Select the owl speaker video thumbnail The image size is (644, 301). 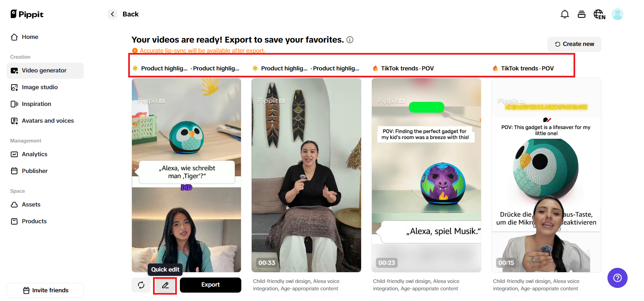coord(186,175)
